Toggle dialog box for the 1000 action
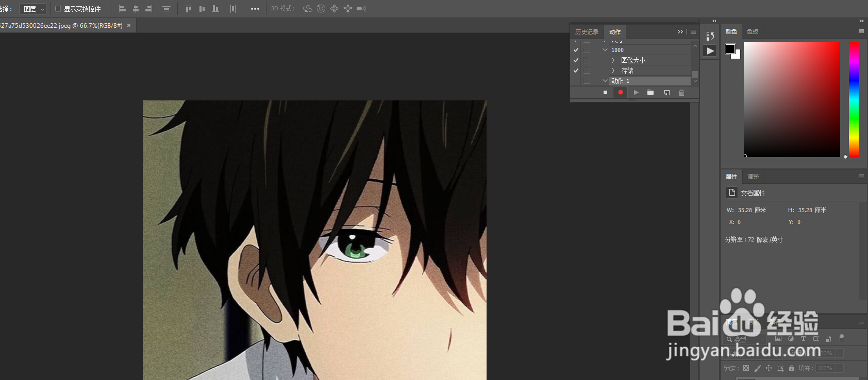This screenshot has height=380, width=868. (587, 50)
